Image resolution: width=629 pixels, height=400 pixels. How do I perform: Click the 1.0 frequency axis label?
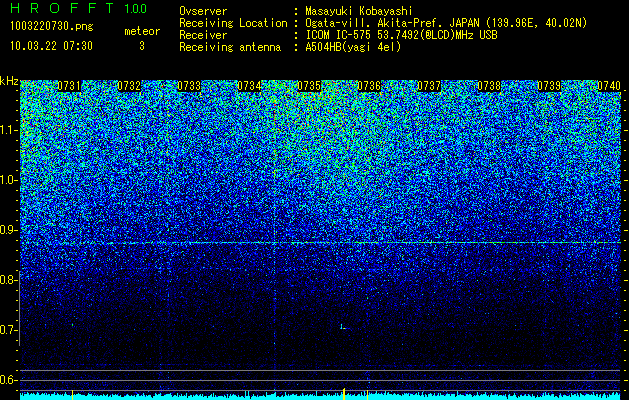8,180
